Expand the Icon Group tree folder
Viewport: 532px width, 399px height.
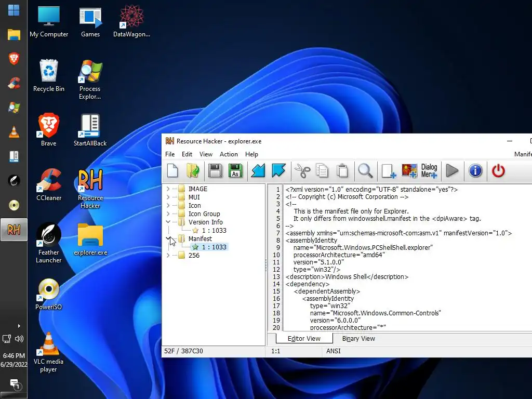168,214
